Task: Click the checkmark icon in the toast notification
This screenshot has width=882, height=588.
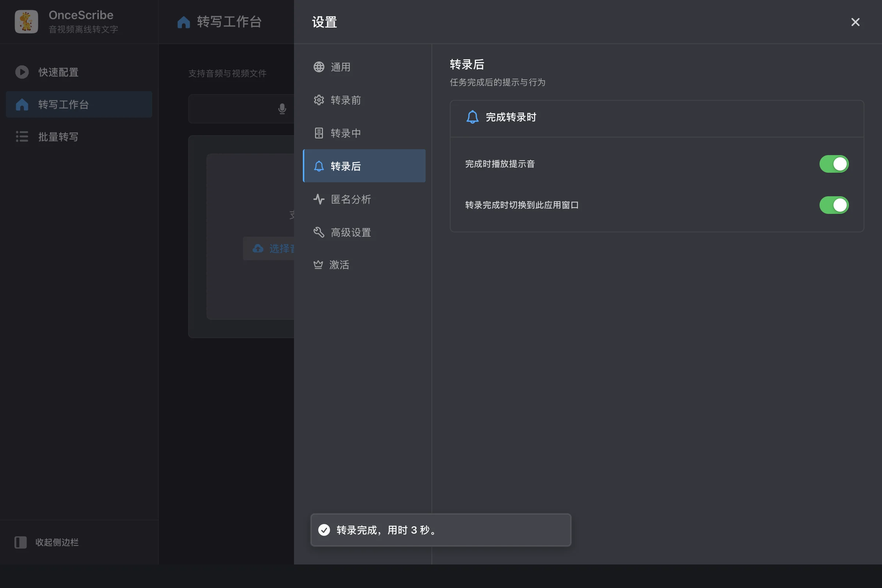Action: click(324, 530)
